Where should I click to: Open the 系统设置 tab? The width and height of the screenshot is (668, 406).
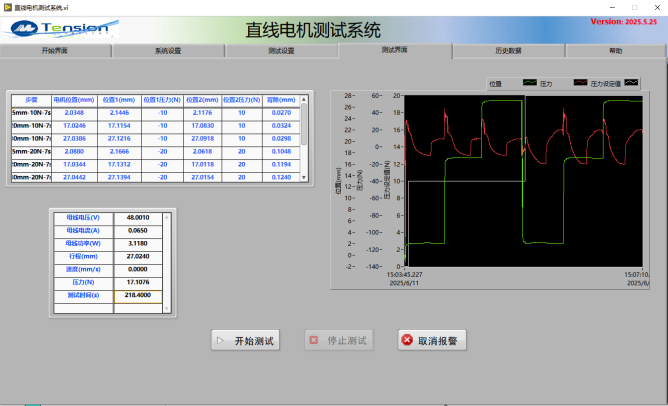coord(168,50)
